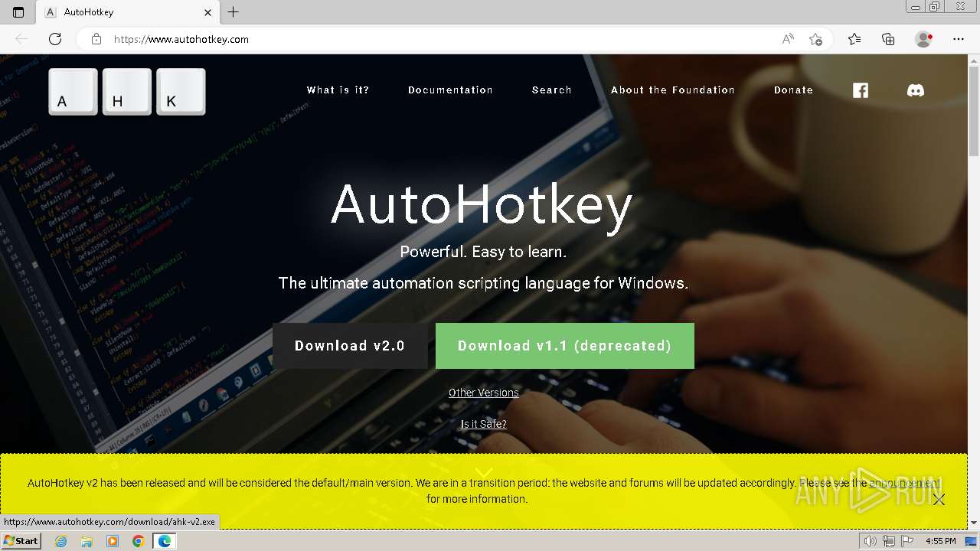Click Download v1.1 (deprecated) button
The height and width of the screenshot is (551, 980).
(565, 346)
